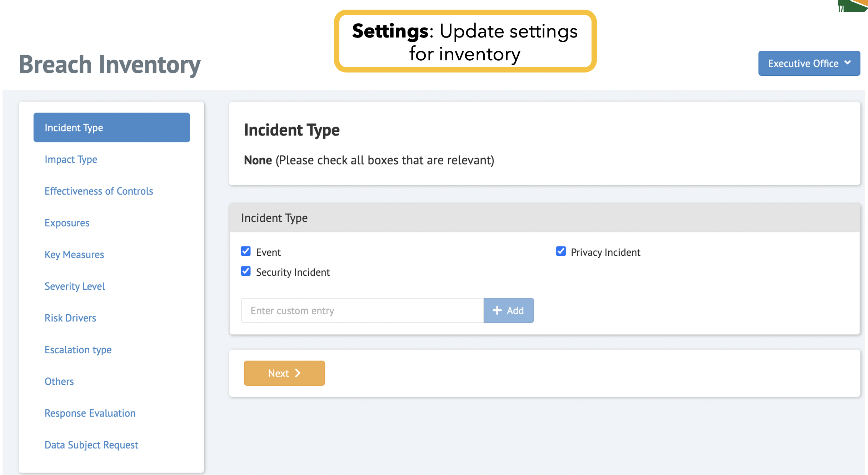Toggle the Security Incident checkbox

coord(246,271)
